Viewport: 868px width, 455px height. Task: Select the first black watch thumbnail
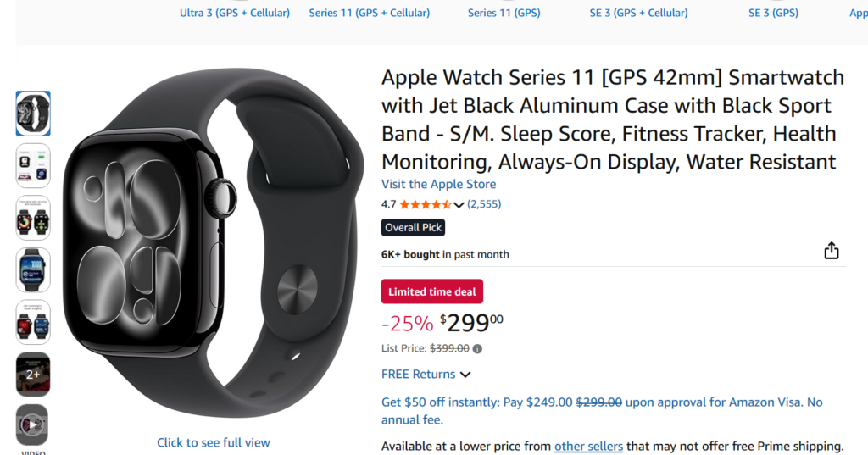click(33, 114)
